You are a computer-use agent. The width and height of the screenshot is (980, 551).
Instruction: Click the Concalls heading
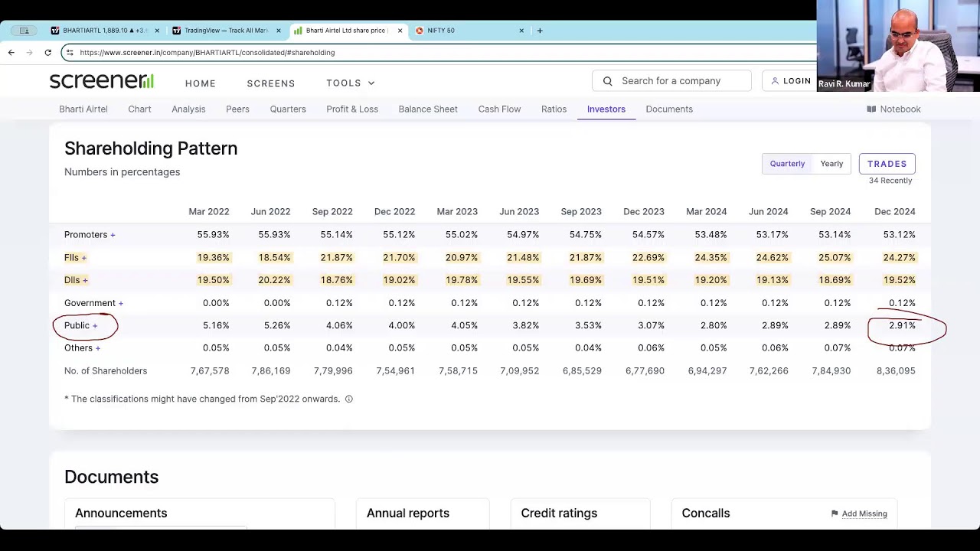pos(706,514)
